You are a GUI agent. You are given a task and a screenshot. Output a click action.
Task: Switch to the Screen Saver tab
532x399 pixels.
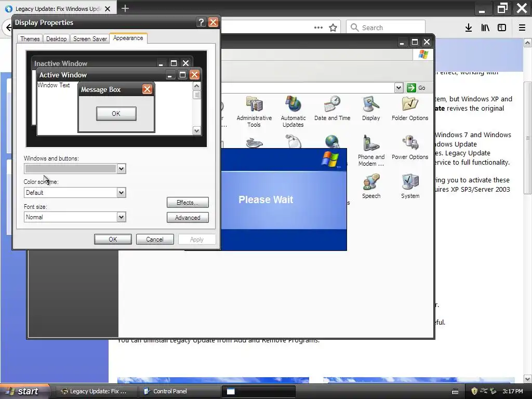coord(90,39)
